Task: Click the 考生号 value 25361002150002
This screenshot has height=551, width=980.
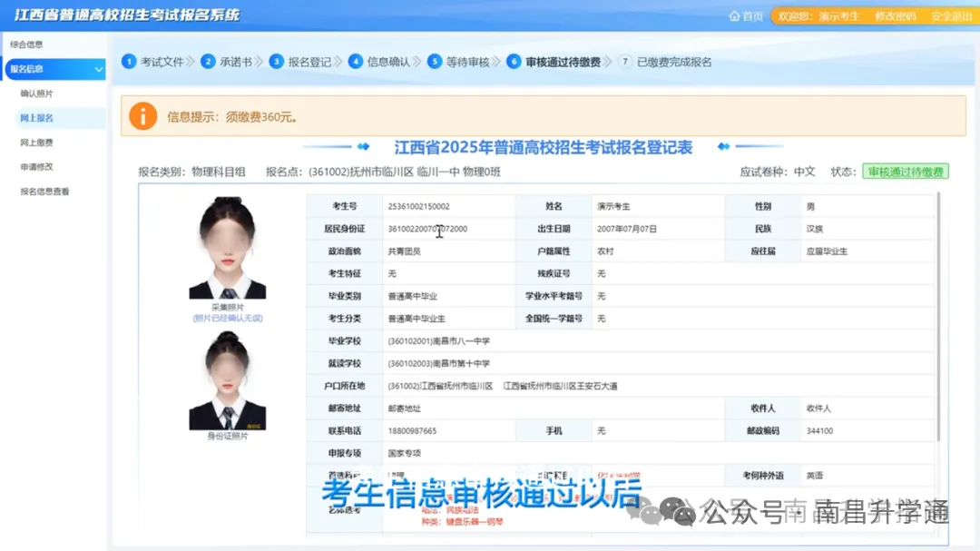Action: 418,206
